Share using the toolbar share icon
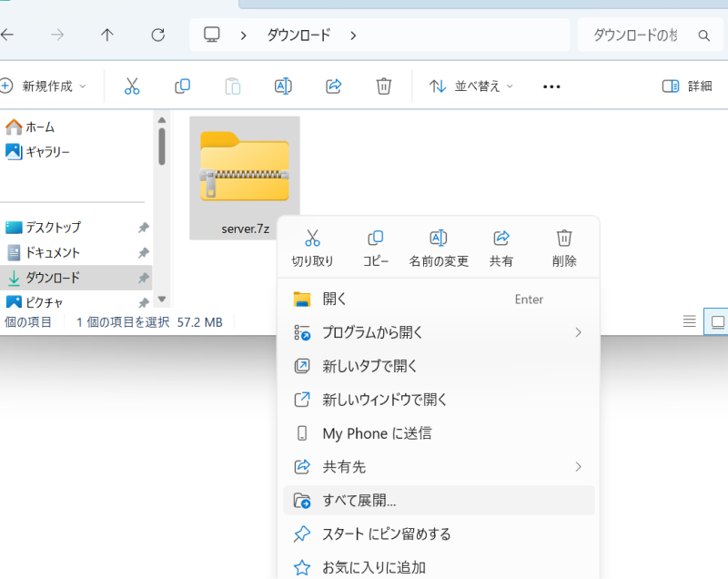 coord(333,86)
